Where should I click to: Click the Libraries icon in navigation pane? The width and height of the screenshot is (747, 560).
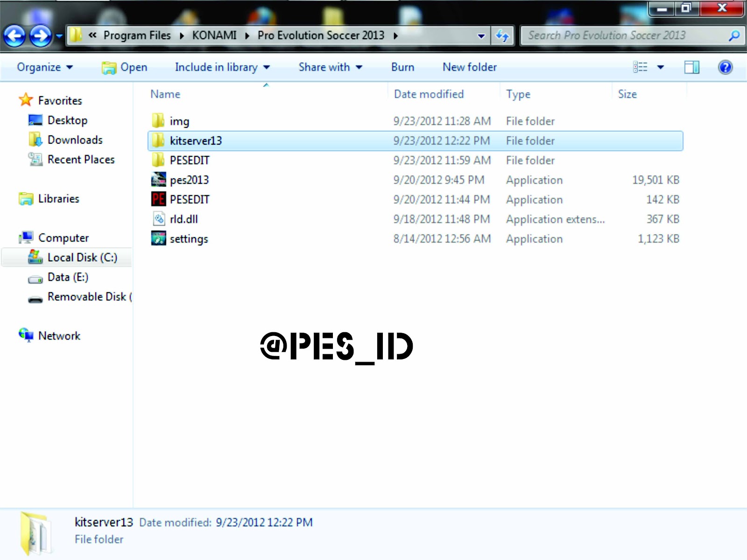[26, 198]
